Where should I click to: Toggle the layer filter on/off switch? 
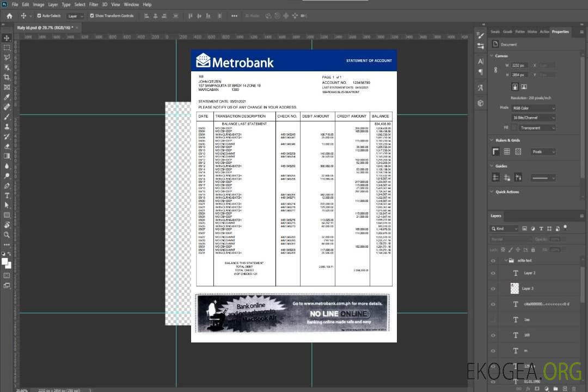click(565, 228)
